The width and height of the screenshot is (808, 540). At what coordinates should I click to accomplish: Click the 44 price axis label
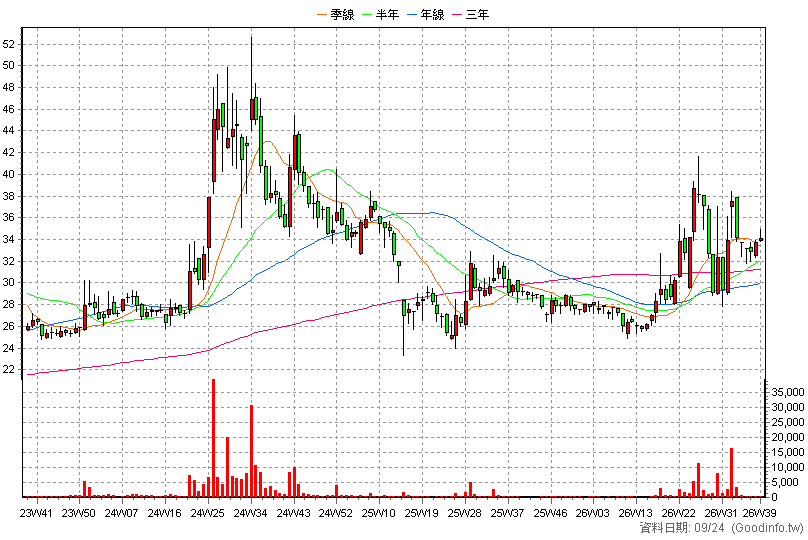coord(8,131)
